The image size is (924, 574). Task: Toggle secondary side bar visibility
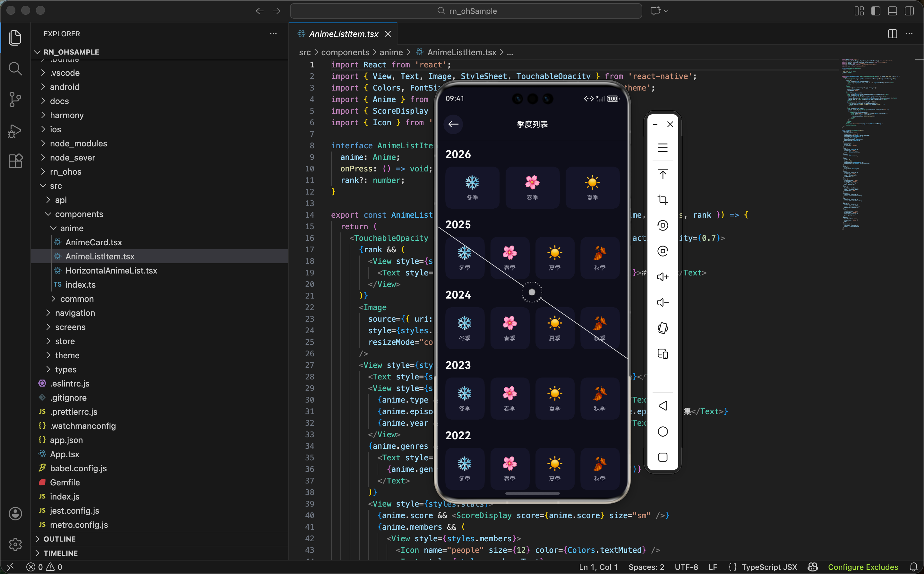click(x=909, y=11)
